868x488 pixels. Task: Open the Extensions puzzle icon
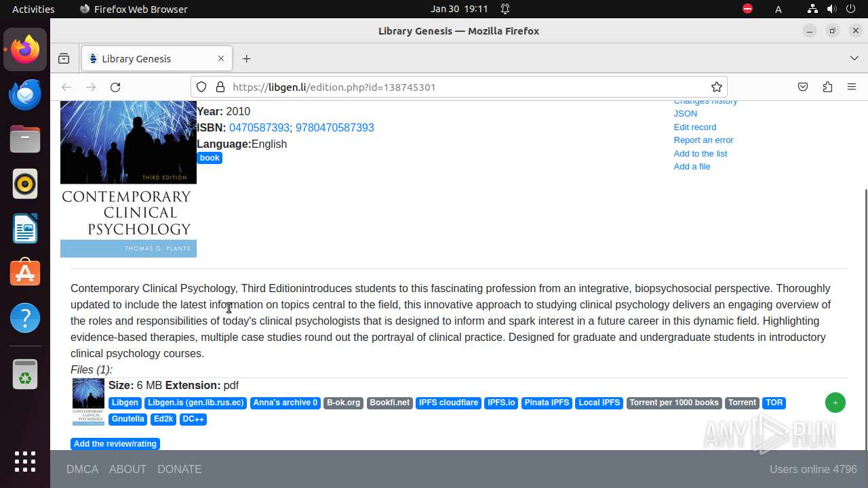point(827,87)
